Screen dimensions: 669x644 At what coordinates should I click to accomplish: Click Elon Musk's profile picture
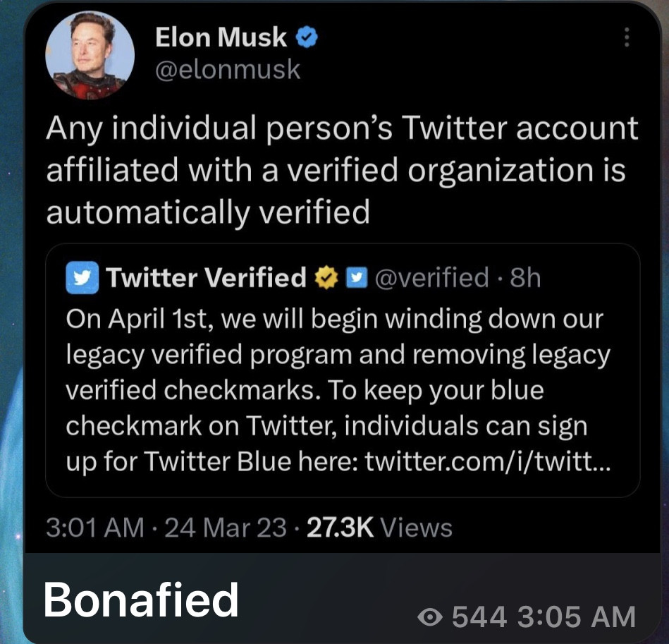pos(89,55)
